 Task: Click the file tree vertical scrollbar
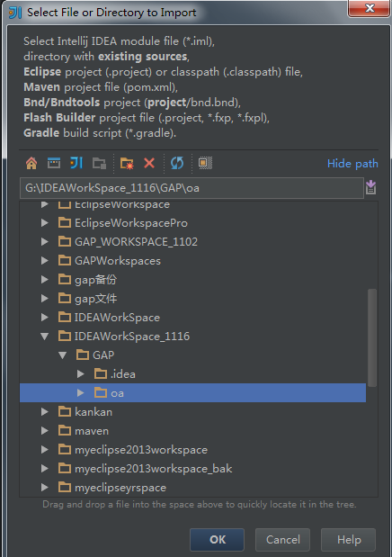point(371,337)
